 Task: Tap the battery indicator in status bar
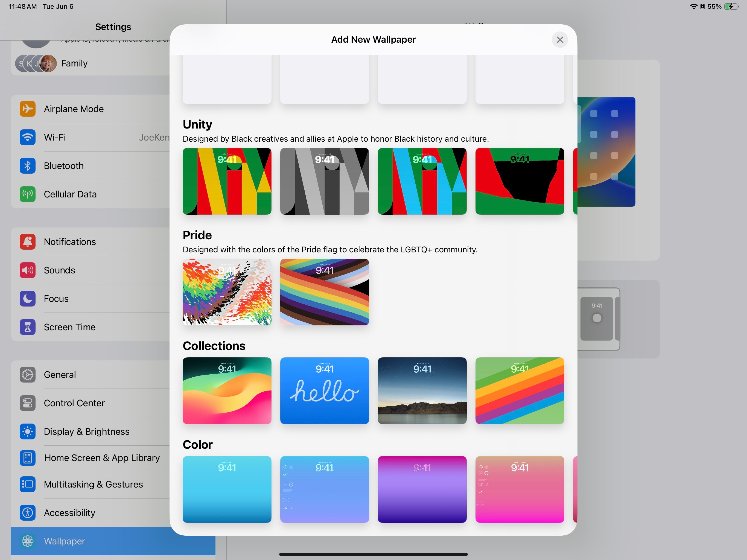click(731, 6)
